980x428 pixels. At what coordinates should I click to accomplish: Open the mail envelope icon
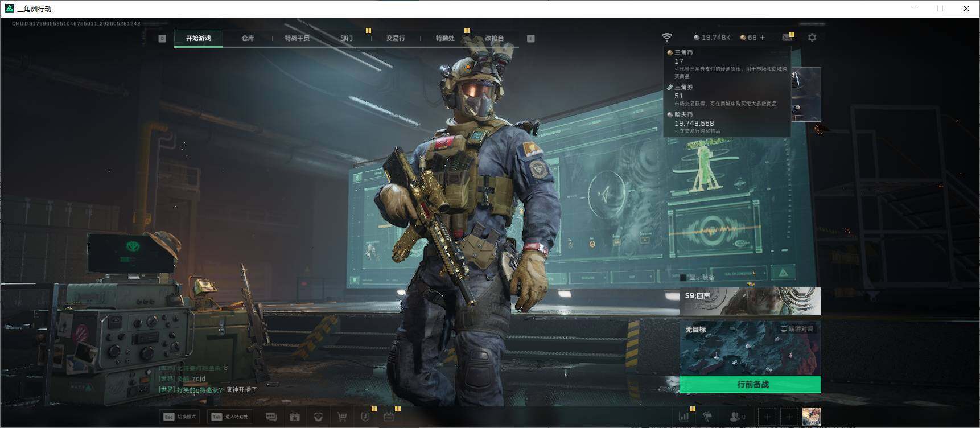coord(787,38)
